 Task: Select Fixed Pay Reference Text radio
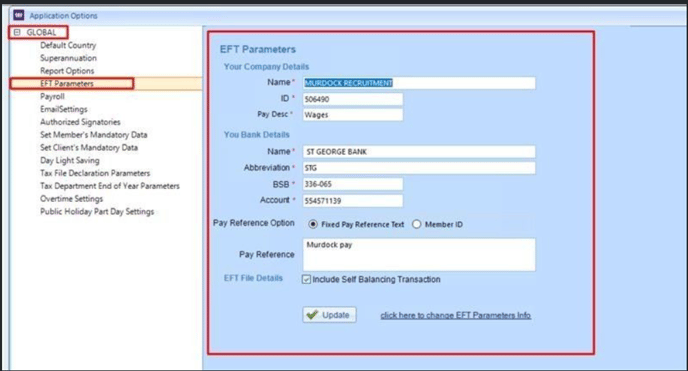(313, 224)
